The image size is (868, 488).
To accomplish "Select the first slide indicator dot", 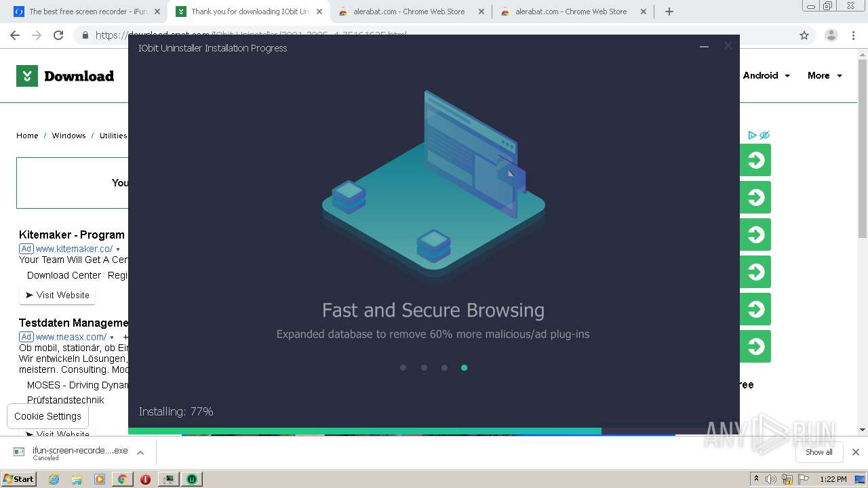I will pyautogui.click(x=403, y=367).
